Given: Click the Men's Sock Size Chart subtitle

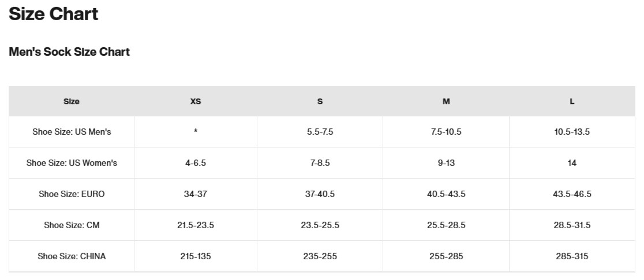Looking at the screenshot, I should pyautogui.click(x=69, y=52).
